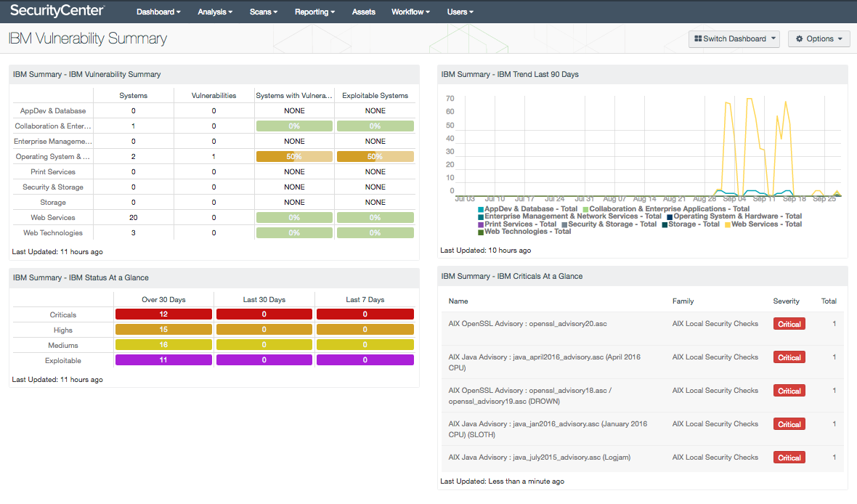Click the 50% Exploitable Systems bar
Screen dimensions: 857x504
coord(375,156)
